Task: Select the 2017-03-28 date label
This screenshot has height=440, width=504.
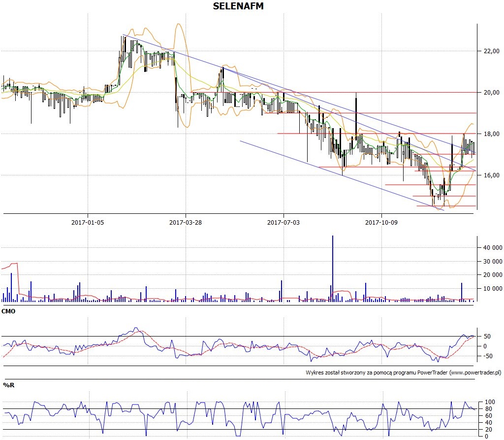Action: point(186,222)
